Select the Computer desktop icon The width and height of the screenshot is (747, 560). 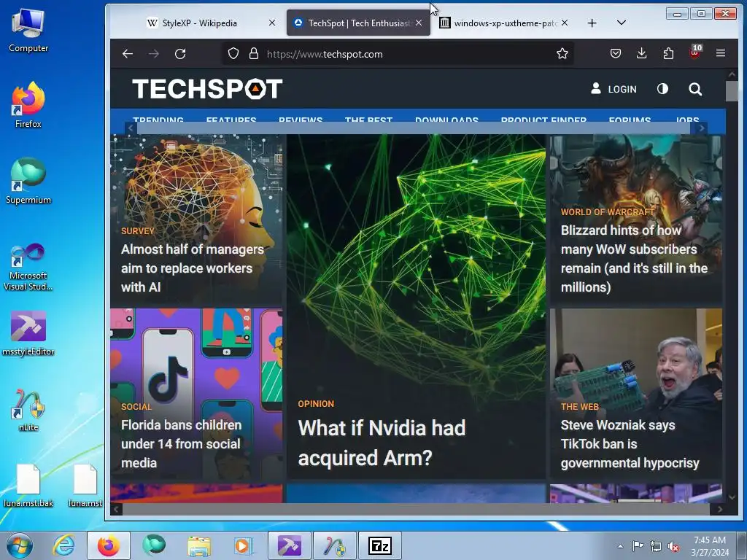[x=28, y=31]
